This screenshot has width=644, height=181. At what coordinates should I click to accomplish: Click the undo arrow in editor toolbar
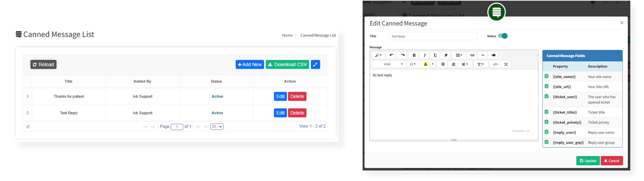[391, 55]
